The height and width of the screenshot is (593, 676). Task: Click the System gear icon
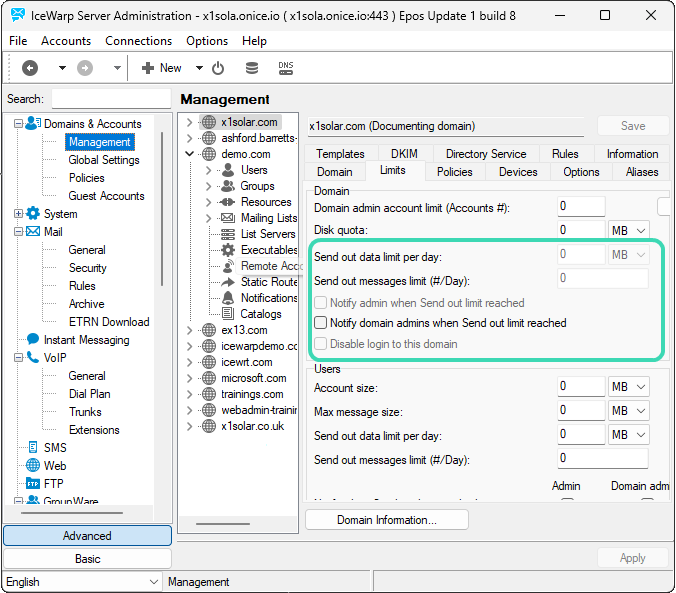(x=33, y=213)
